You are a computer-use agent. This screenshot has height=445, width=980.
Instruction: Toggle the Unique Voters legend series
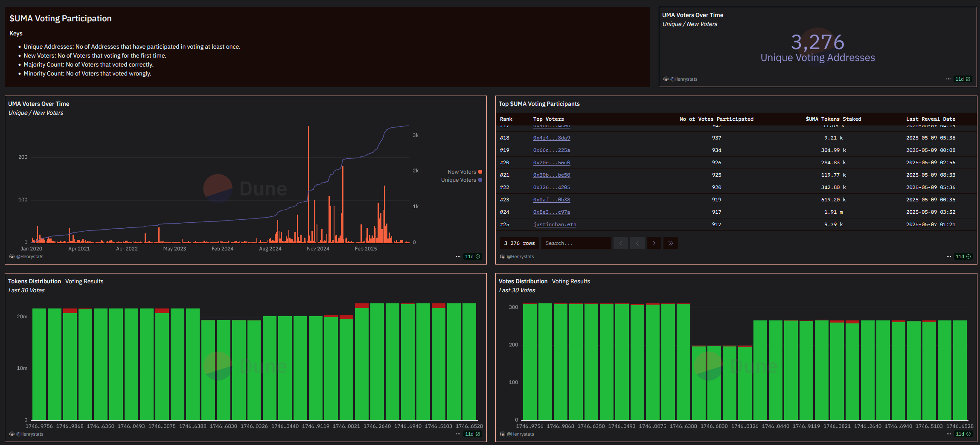(458, 180)
